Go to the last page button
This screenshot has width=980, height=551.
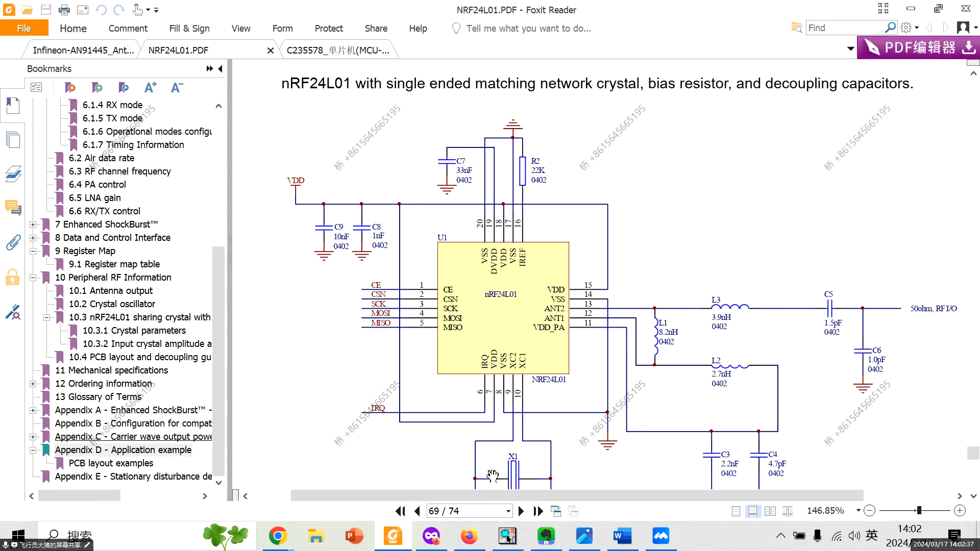tap(538, 511)
